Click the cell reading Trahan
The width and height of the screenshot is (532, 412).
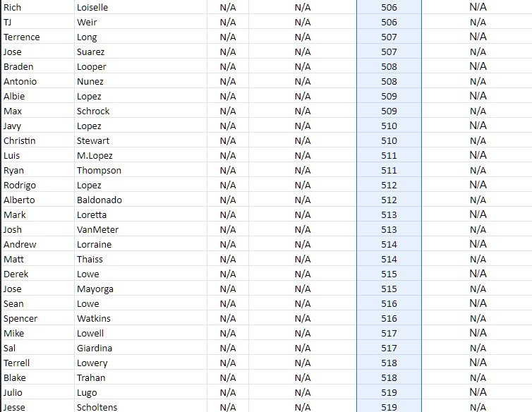point(140,377)
